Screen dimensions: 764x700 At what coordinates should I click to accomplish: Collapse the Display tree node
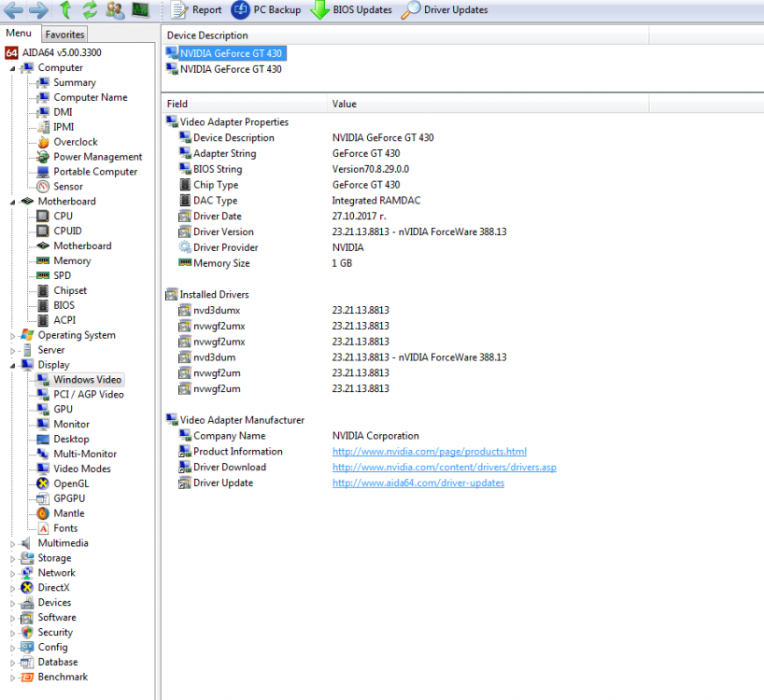pyautogui.click(x=13, y=365)
